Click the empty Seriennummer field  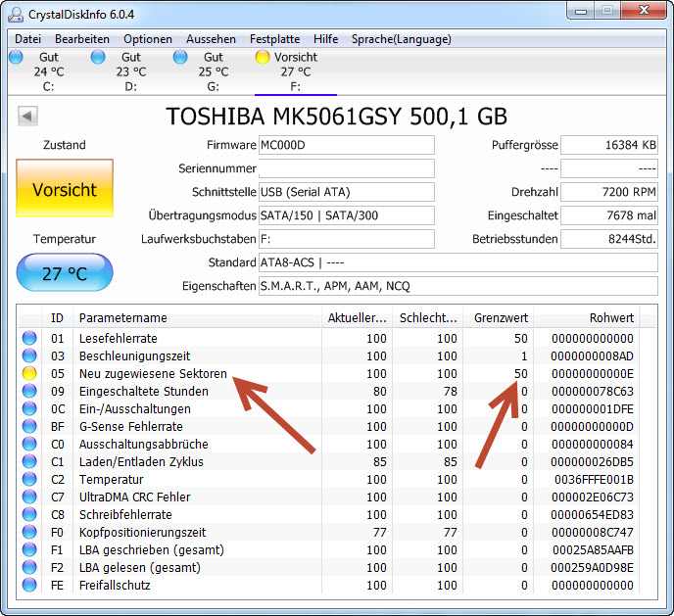coord(347,168)
